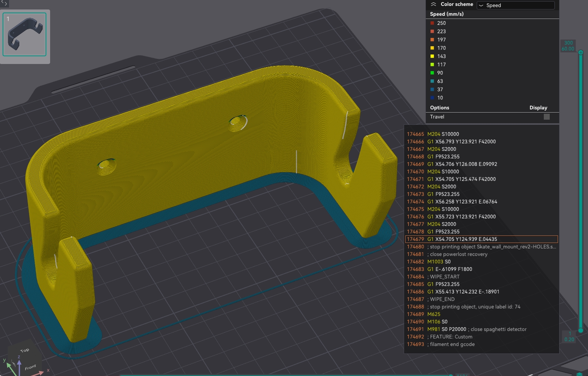The width and height of the screenshot is (588, 376).
Task: Click the 250 mm/s red color swatch
Action: pyautogui.click(x=432, y=23)
